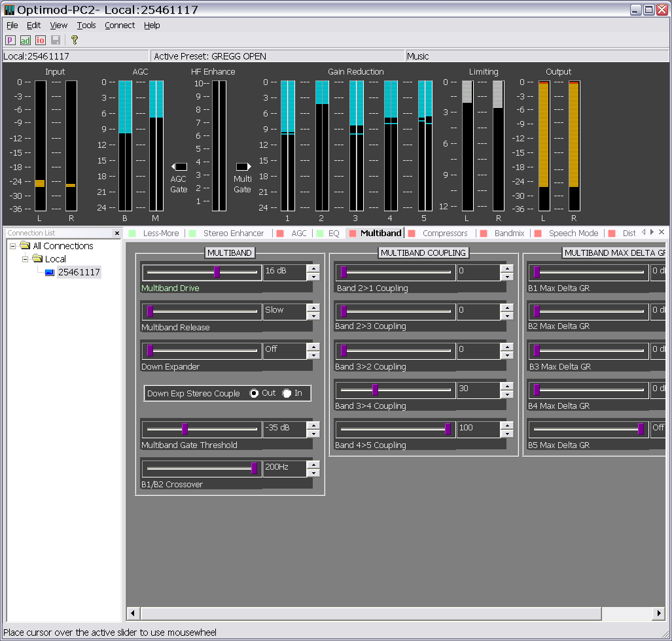Click the B1 Max Delta GR slider thumb

[x=537, y=272]
